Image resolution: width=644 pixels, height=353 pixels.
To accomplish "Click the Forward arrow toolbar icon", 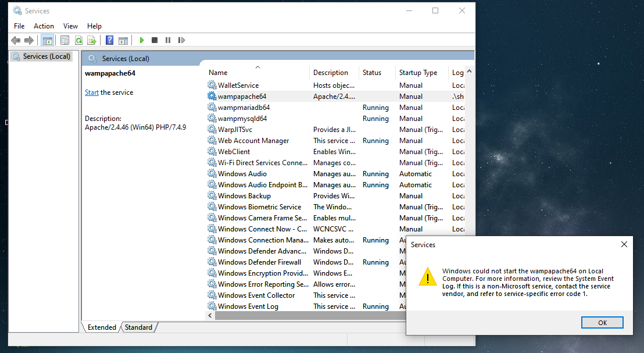I will (x=28, y=40).
